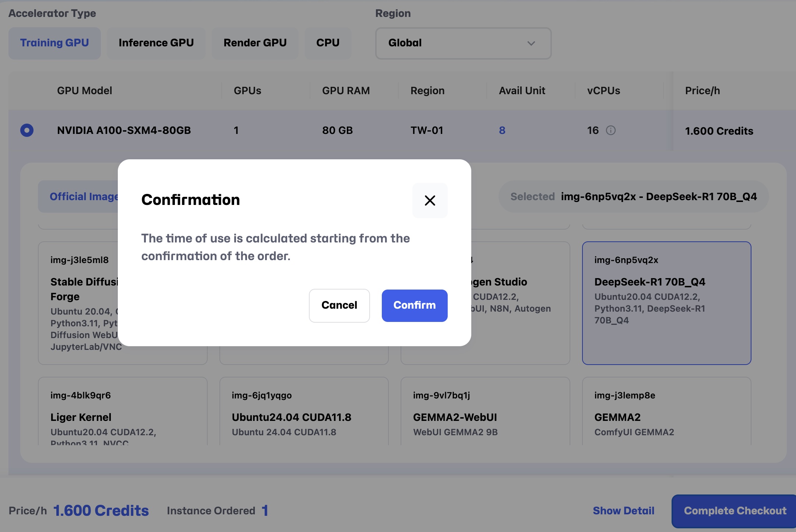The height and width of the screenshot is (532, 796).
Task: Choose the GEMMA2-WebUI image card
Action: [x=485, y=412]
